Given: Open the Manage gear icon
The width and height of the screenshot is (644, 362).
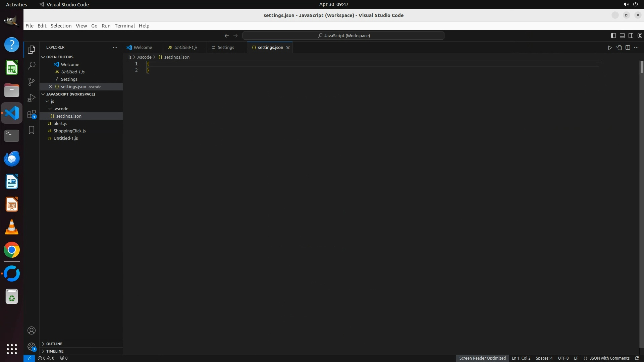Looking at the screenshot, I should pyautogui.click(x=32, y=346).
